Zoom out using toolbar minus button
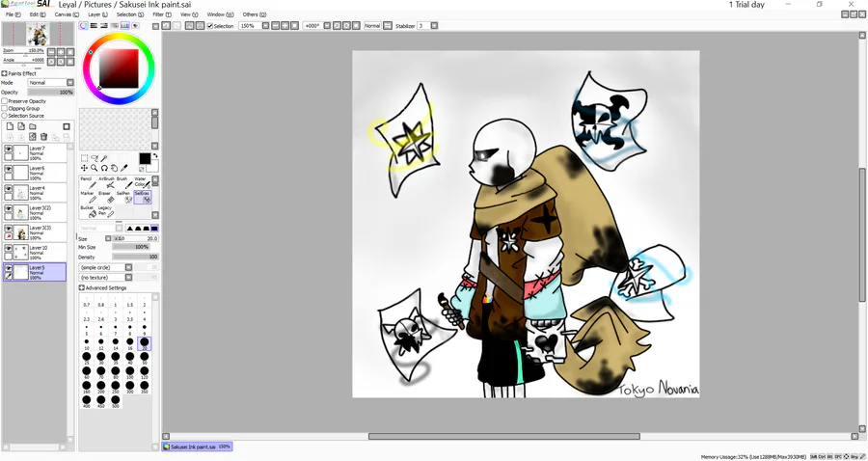 275,26
